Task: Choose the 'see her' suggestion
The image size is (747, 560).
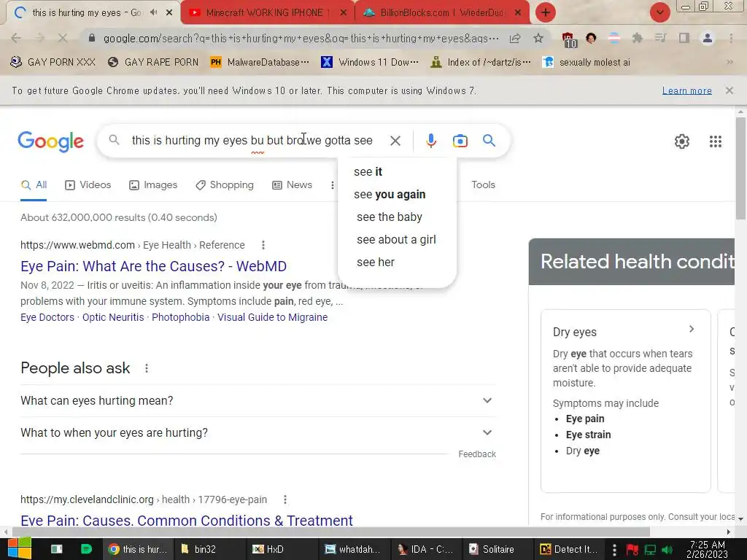Action: [397, 262]
